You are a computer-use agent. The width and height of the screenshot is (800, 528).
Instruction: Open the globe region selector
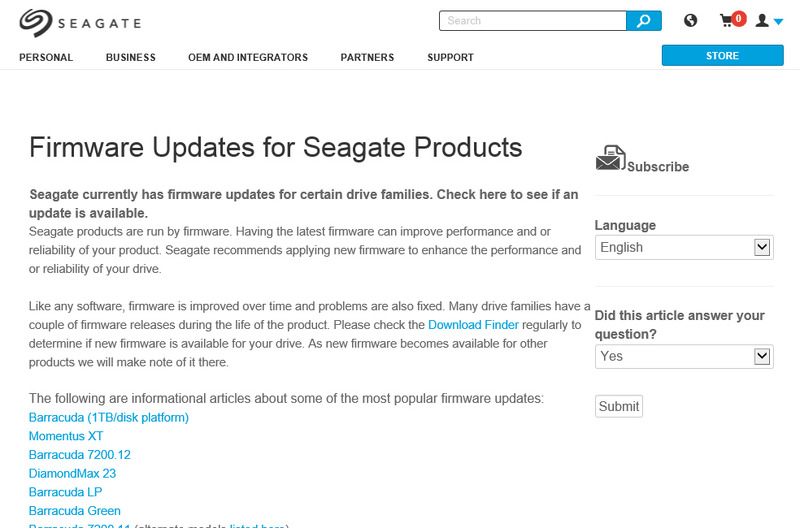(690, 21)
